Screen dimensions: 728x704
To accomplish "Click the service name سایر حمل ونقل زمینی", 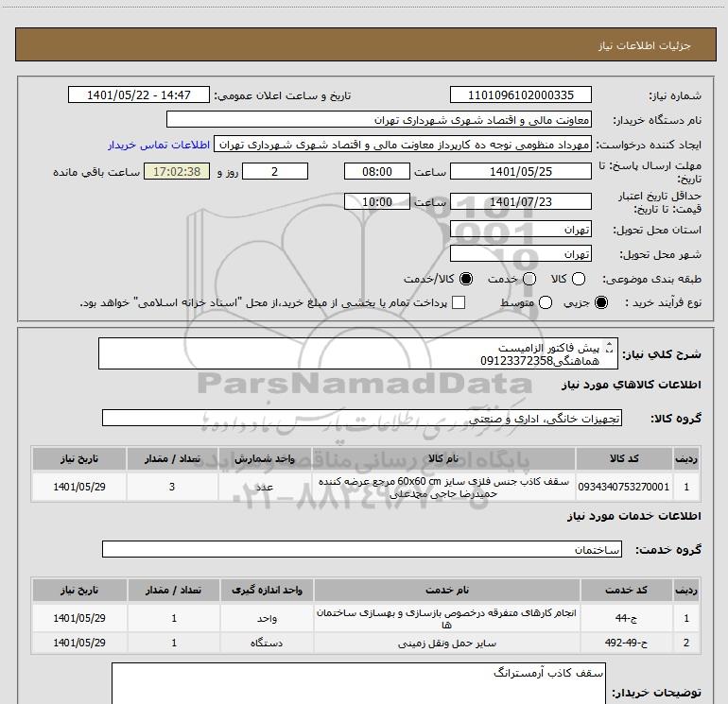I will [446, 643].
